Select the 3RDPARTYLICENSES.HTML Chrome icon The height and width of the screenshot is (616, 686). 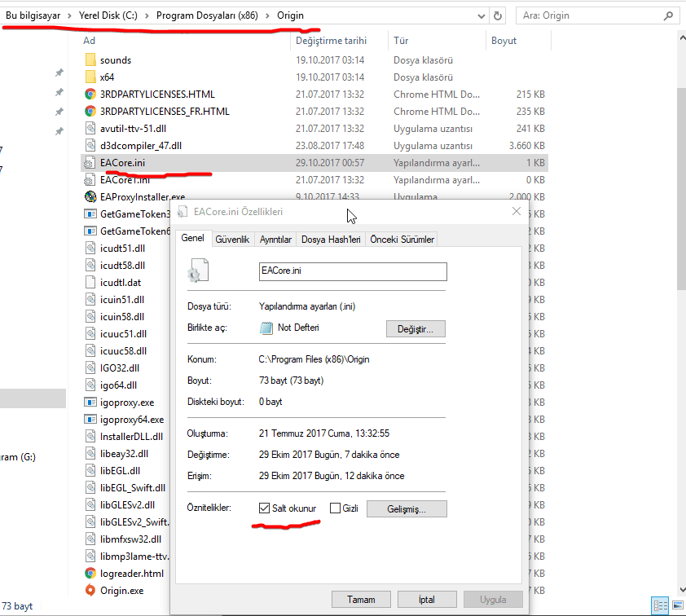pos(90,94)
